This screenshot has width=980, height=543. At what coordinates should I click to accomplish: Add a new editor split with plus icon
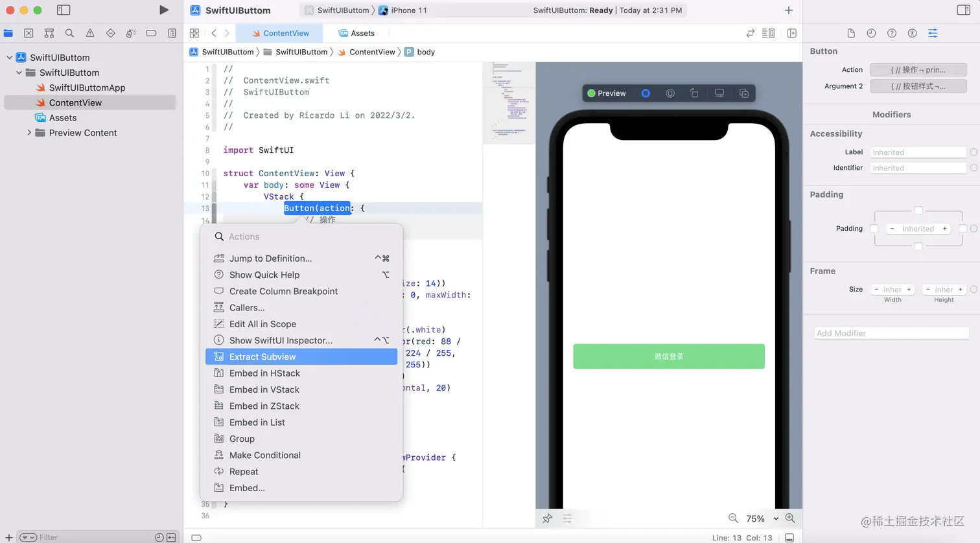[791, 33]
